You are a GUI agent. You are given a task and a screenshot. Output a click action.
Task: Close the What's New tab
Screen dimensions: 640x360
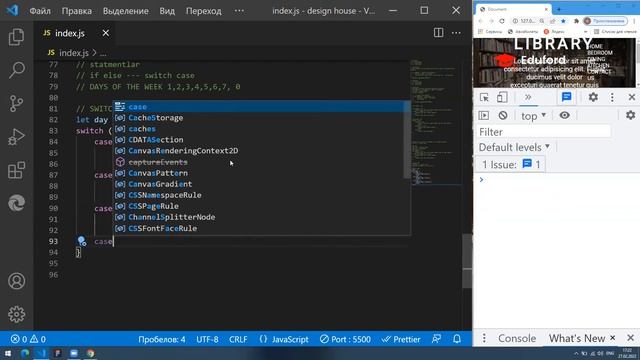tap(613, 338)
